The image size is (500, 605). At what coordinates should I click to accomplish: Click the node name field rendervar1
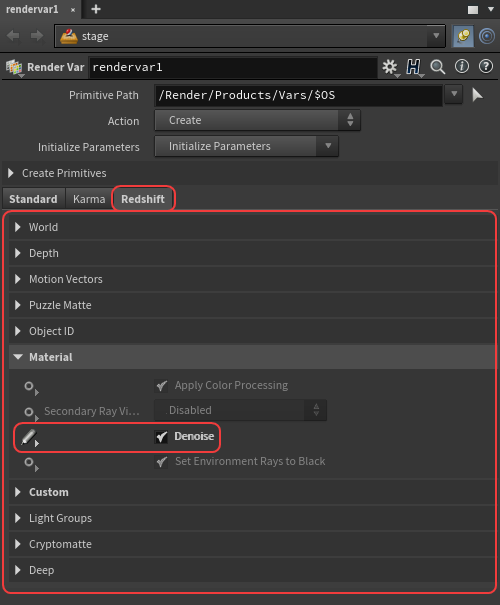coord(233,67)
